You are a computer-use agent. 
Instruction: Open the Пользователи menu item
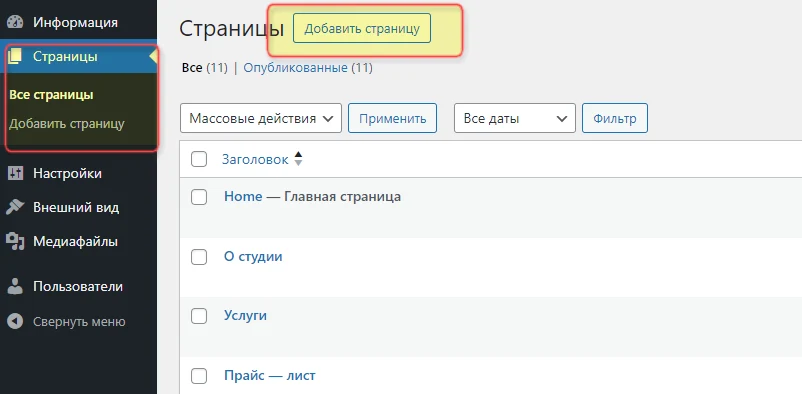pyautogui.click(x=79, y=287)
